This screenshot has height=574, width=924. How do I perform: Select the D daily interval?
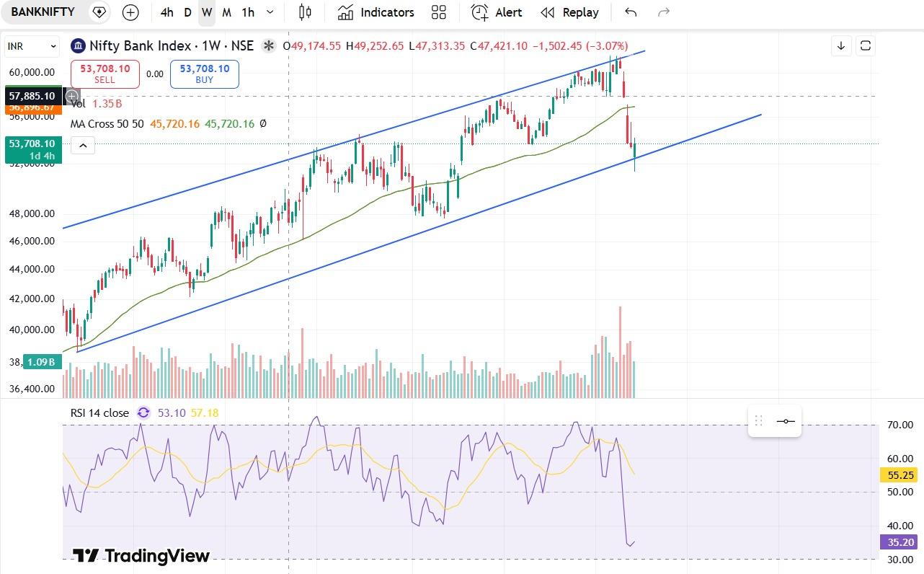pos(187,12)
